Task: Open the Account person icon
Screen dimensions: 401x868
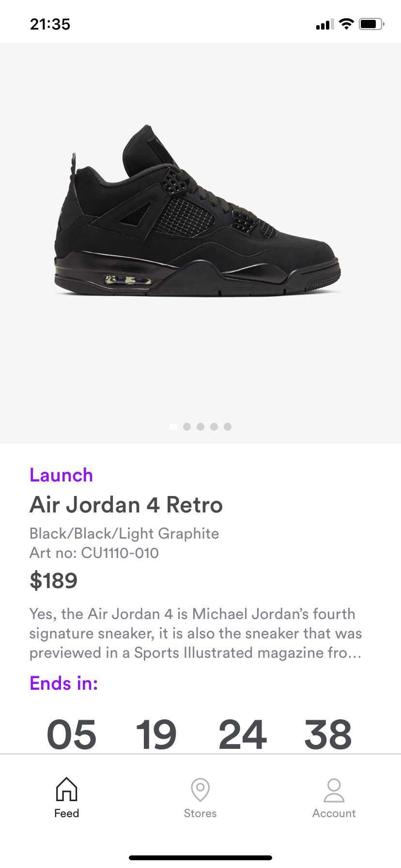Action: [x=334, y=790]
